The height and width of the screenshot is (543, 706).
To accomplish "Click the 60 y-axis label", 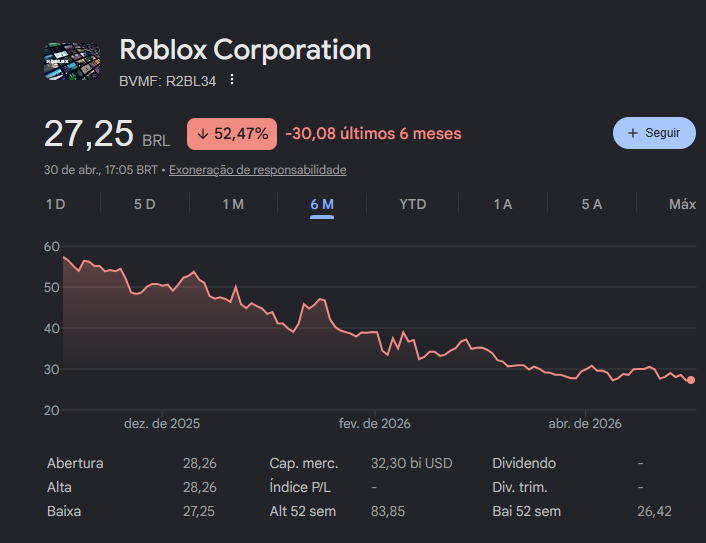I will (52, 246).
